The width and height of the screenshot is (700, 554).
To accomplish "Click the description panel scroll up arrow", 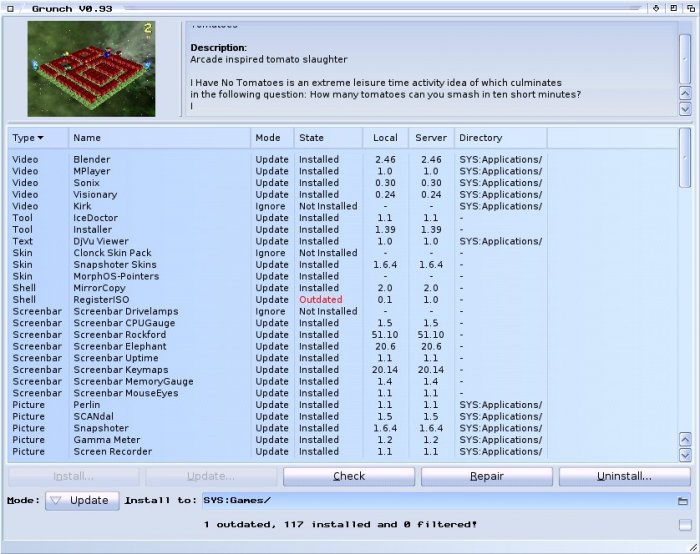I will click(x=685, y=93).
